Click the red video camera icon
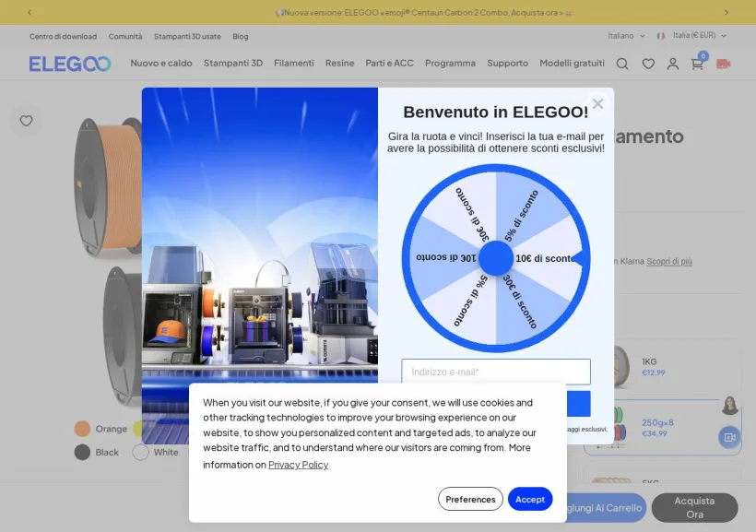 click(x=723, y=64)
